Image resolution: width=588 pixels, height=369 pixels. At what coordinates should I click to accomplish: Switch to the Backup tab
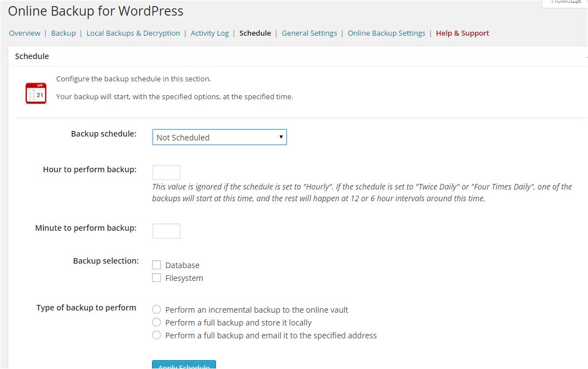tap(63, 33)
